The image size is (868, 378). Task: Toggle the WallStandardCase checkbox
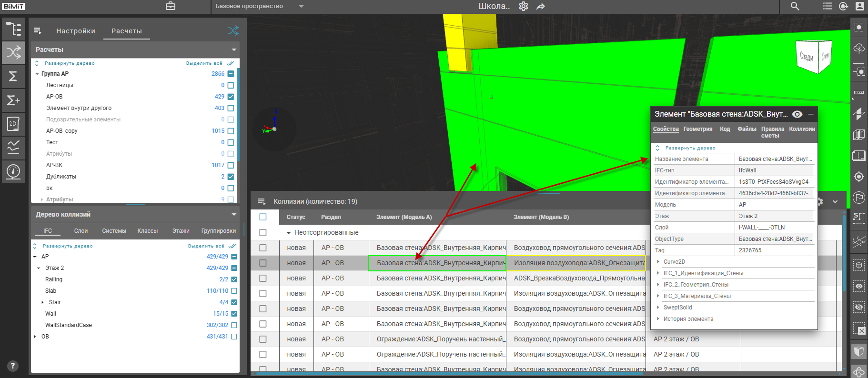tap(234, 325)
